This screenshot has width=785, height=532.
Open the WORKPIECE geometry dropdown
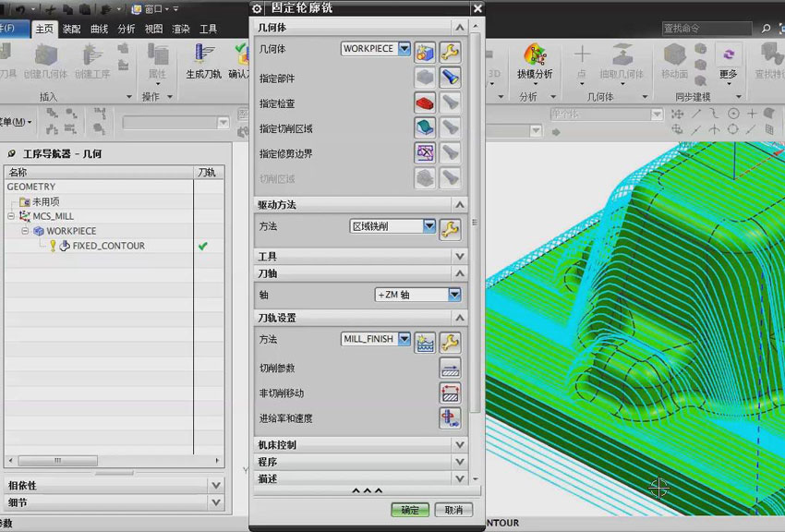tap(404, 49)
